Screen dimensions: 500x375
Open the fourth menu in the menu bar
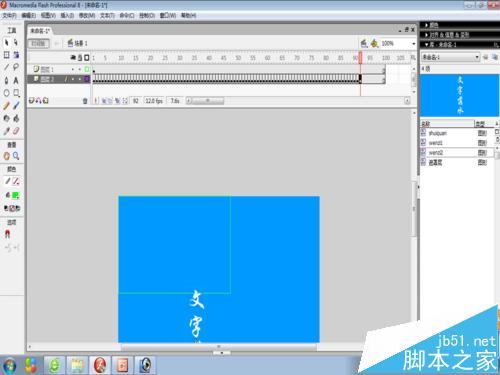pos(67,15)
